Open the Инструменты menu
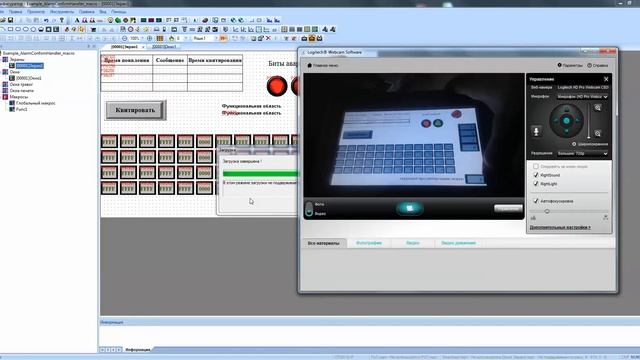Viewport: 640px width, 360px height. point(62,12)
